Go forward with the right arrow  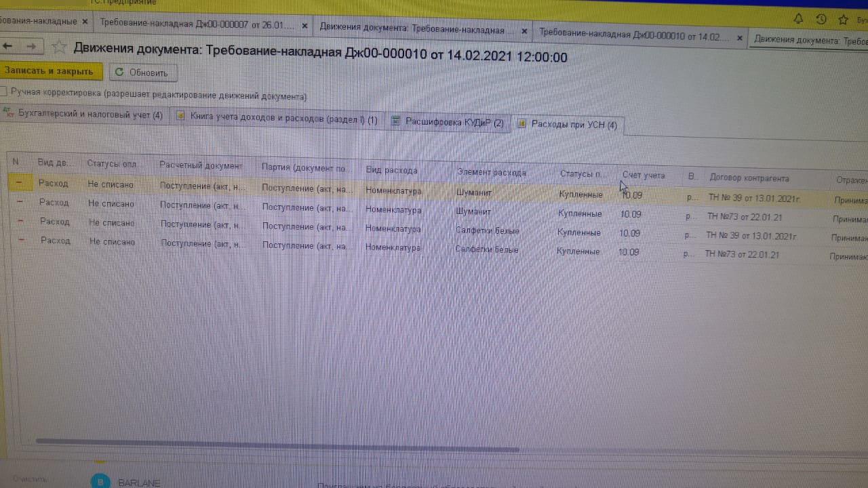[x=31, y=46]
